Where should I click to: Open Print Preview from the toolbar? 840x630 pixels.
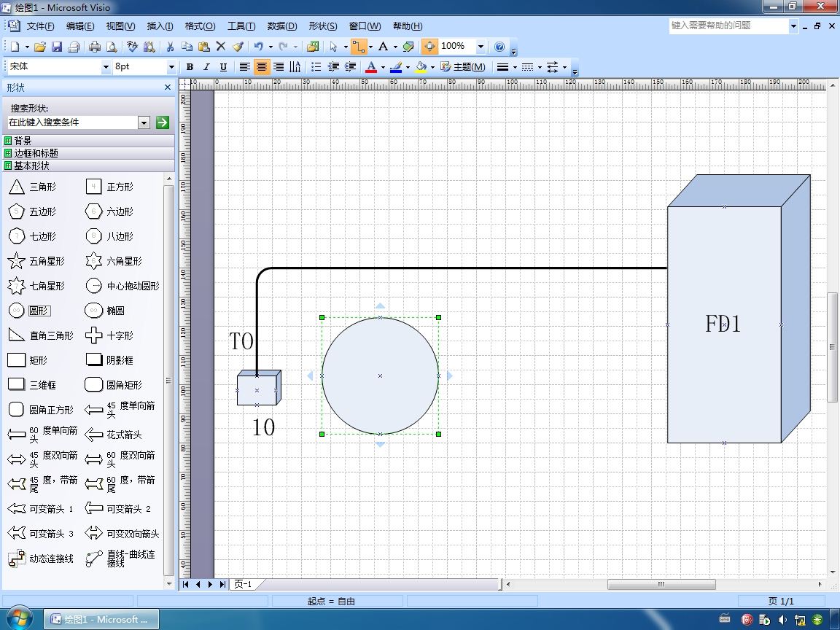pos(112,47)
